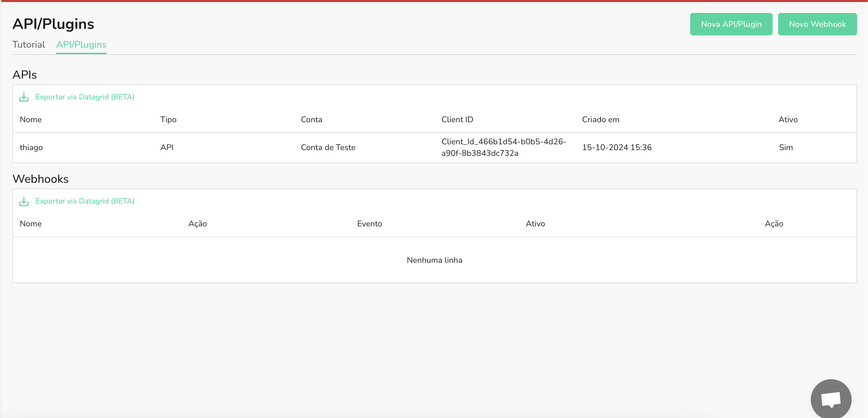
Task: Click download icon in Webhooks section
Action: (24, 202)
